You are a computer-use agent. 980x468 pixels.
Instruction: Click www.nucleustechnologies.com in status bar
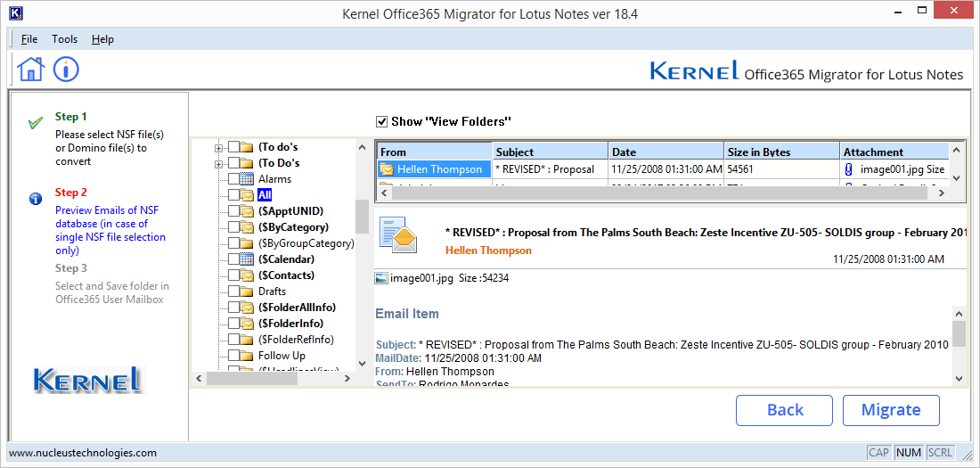pyautogui.click(x=83, y=452)
